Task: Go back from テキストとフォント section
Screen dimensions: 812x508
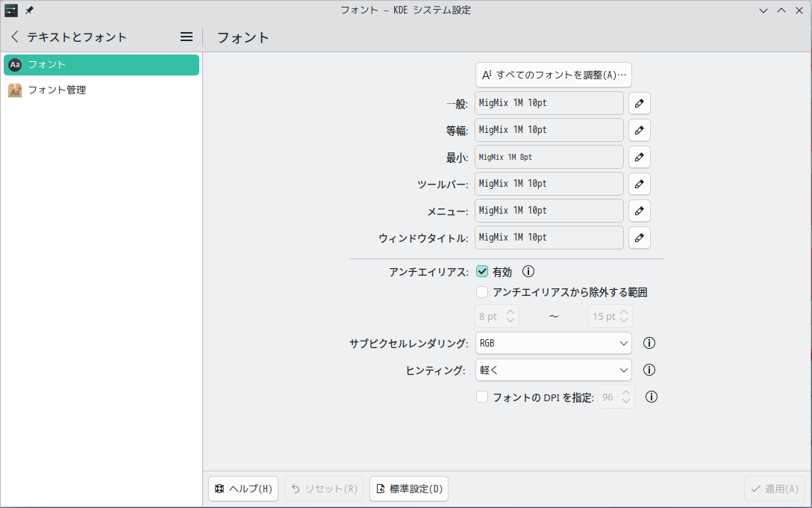Action: pyautogui.click(x=15, y=37)
